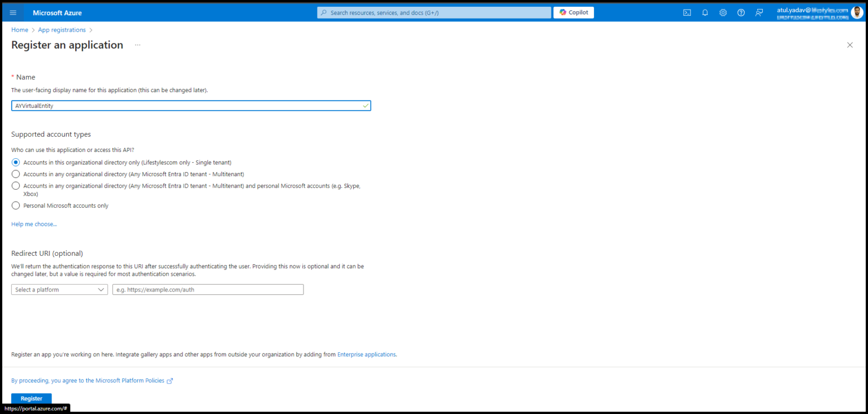Choose Personal Microsoft accounts only
Screen dimensions: 868x414
coord(15,205)
